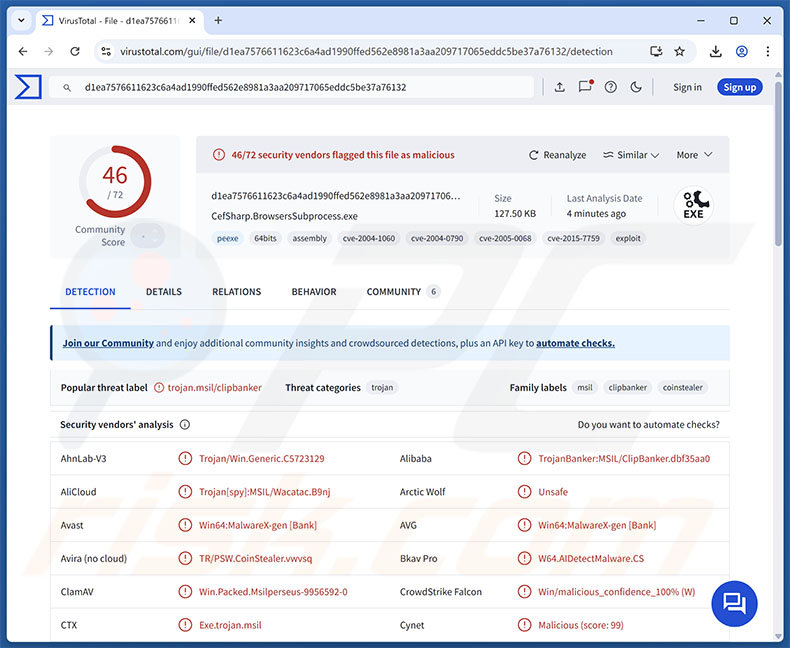Toggle dark mode moon icon
This screenshot has height=648, width=790.
coord(636,87)
